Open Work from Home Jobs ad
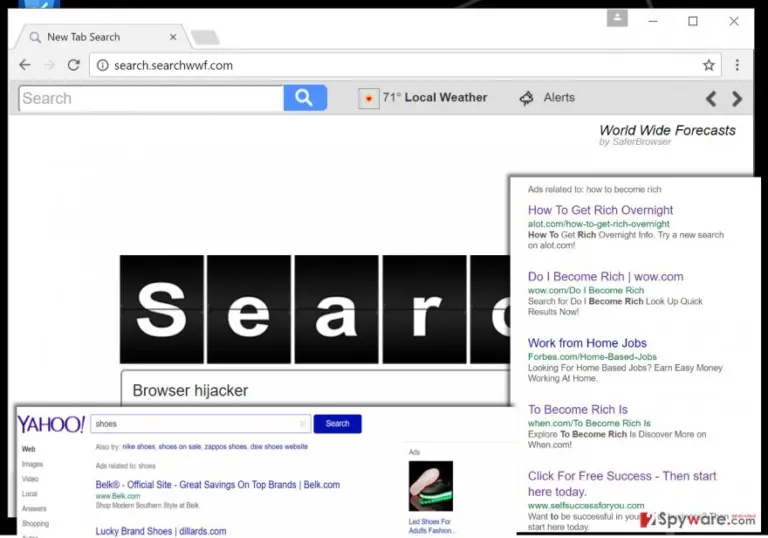The height and width of the screenshot is (538, 768). (x=587, y=343)
